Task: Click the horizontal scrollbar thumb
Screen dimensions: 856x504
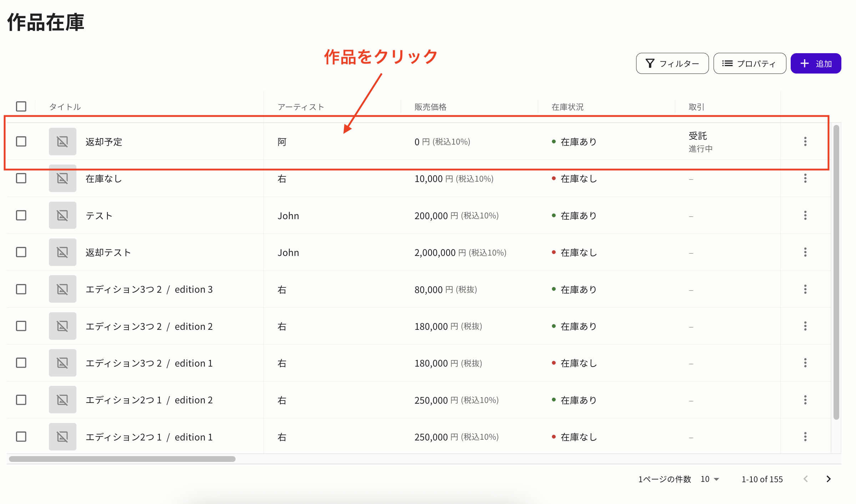Action: (122, 459)
